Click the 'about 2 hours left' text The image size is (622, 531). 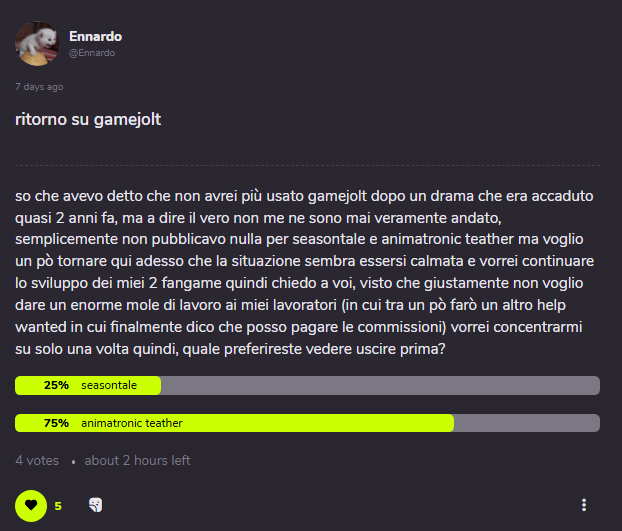click(137, 460)
